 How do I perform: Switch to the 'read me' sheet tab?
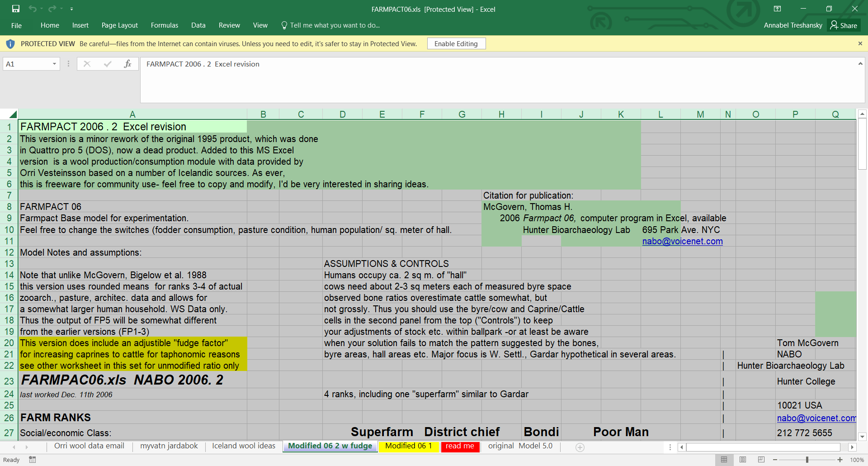point(460,446)
